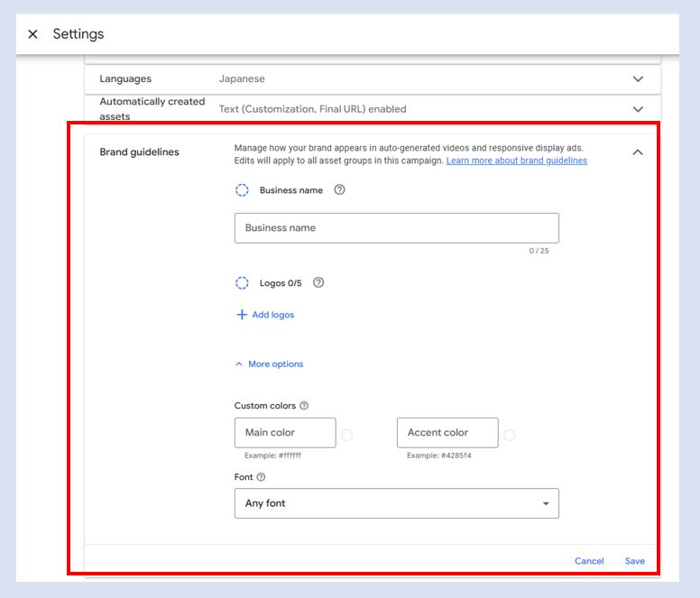
Task: Click the plus icon for Add logos
Action: pyautogui.click(x=241, y=315)
